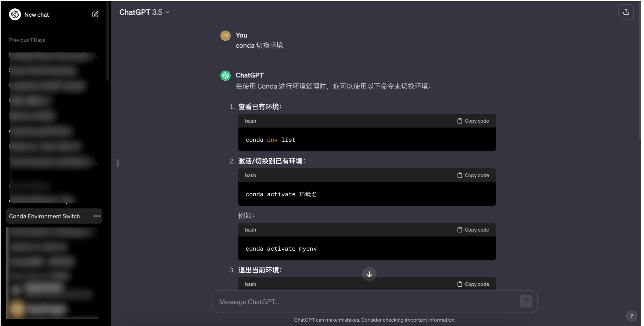
Task: Copy code for conda env list
Action: click(x=473, y=121)
